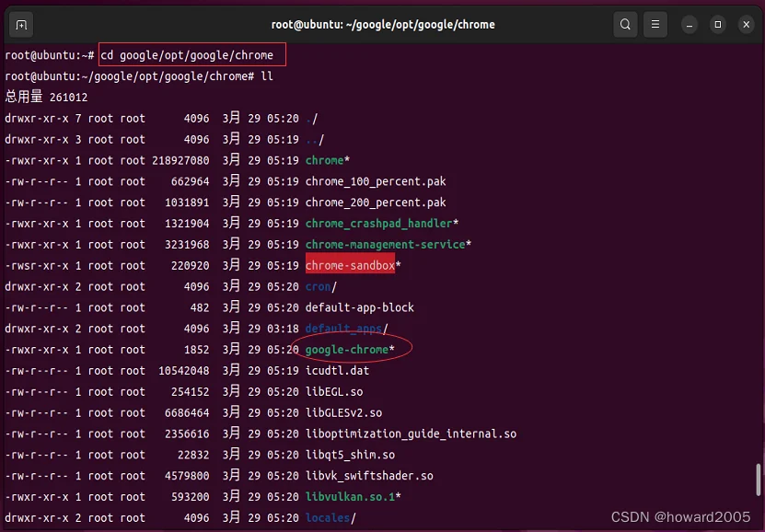Click the root@ubuntu:~# first prompt
Viewport: 765px width, 532px height.
pos(50,55)
